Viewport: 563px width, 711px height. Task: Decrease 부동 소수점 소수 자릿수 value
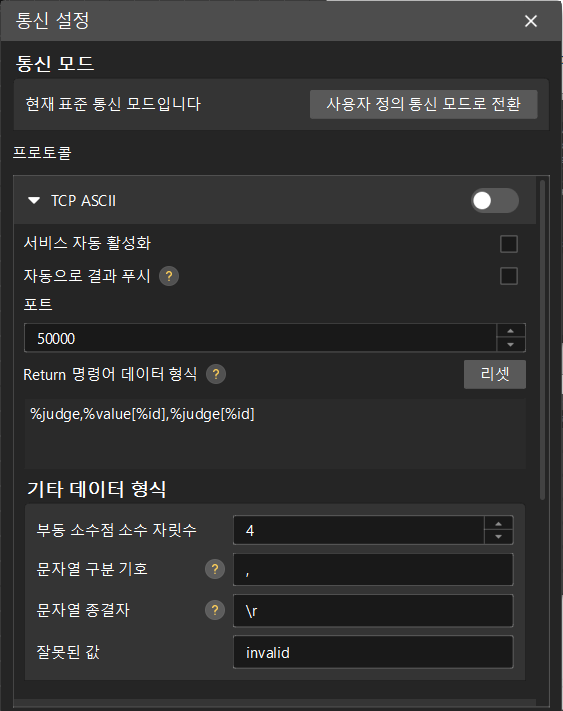[x=499, y=537]
